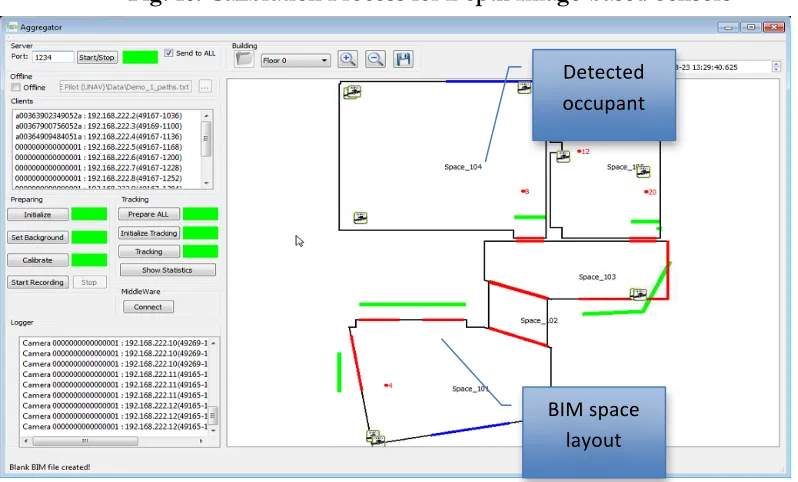Toggle the Send to ALL checkbox
The height and width of the screenshot is (482, 798).
[x=168, y=53]
